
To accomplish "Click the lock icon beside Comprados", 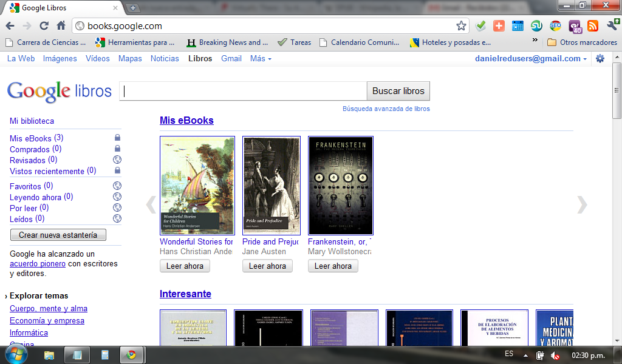I will click(117, 148).
